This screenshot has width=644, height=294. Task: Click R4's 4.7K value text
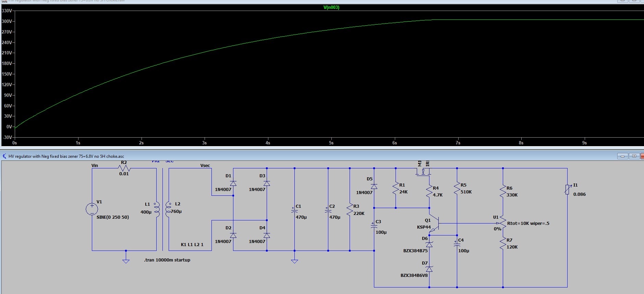[x=438, y=195]
